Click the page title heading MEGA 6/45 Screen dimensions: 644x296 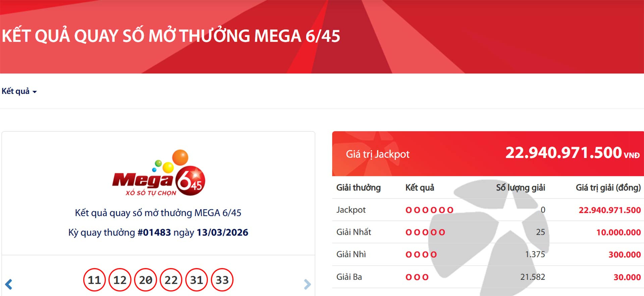171,36
